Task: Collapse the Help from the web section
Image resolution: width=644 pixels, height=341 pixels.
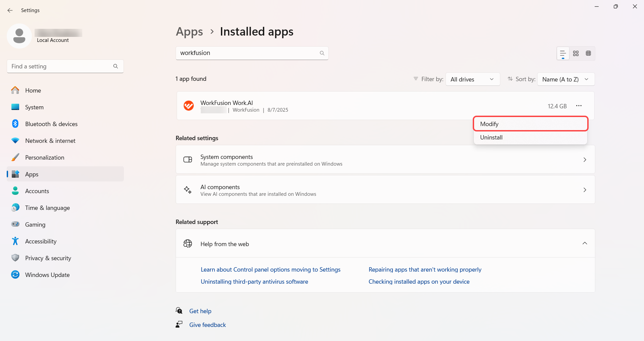Action: [x=585, y=243]
